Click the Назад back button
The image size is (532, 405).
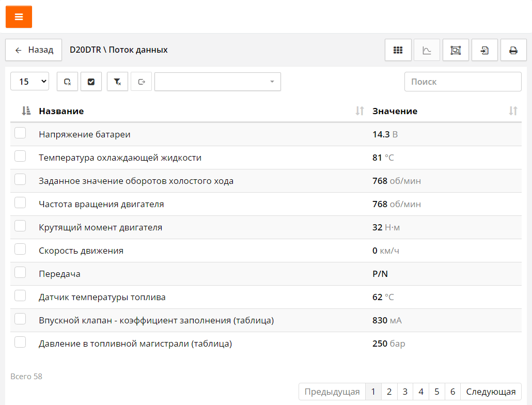point(34,50)
